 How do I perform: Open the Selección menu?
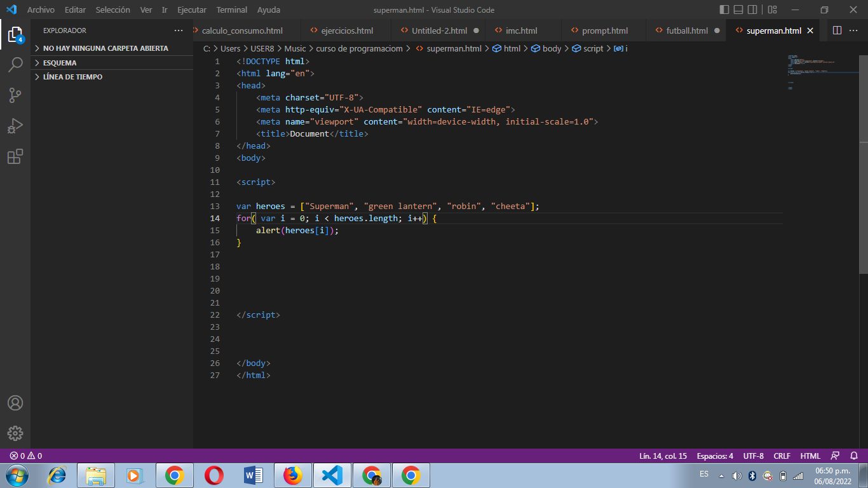(113, 10)
